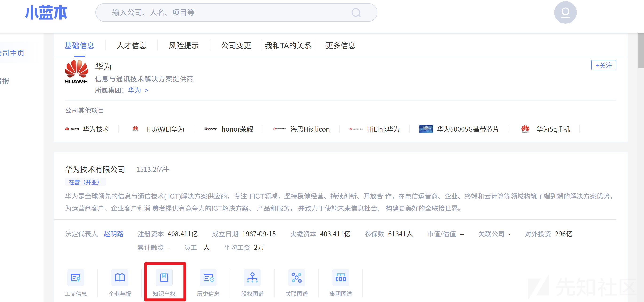The image size is (644, 302).
Task: Click the search magnifier icon
Action: [x=356, y=12]
